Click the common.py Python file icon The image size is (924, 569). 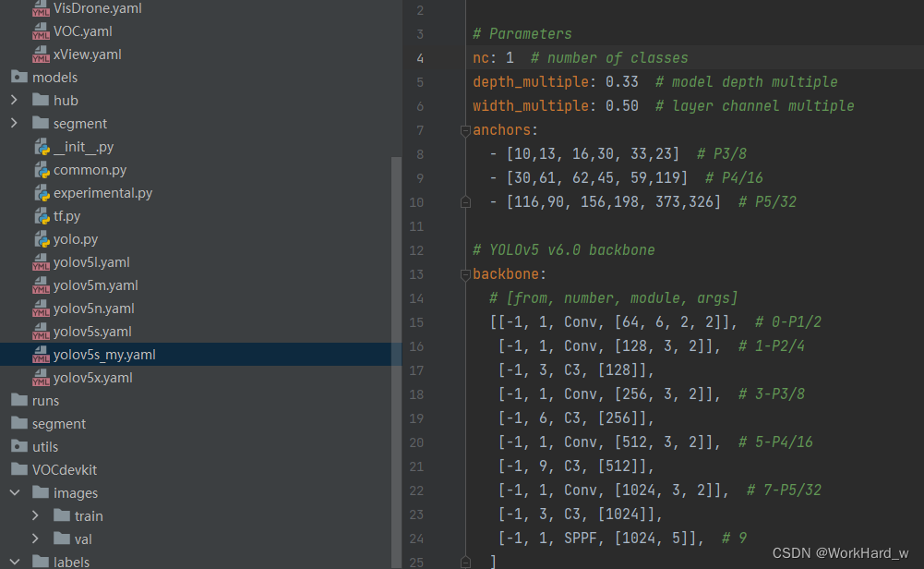click(x=42, y=170)
